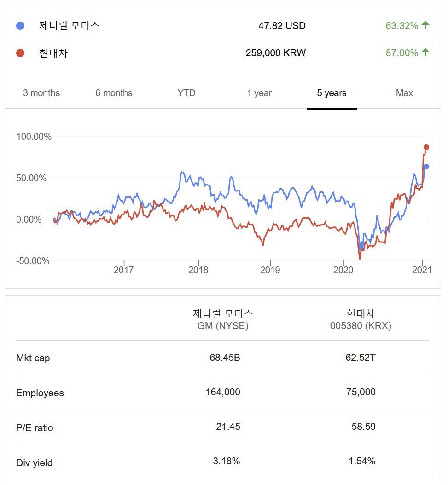
Task: Open 현대차 in the top legend
Action: tap(53, 53)
